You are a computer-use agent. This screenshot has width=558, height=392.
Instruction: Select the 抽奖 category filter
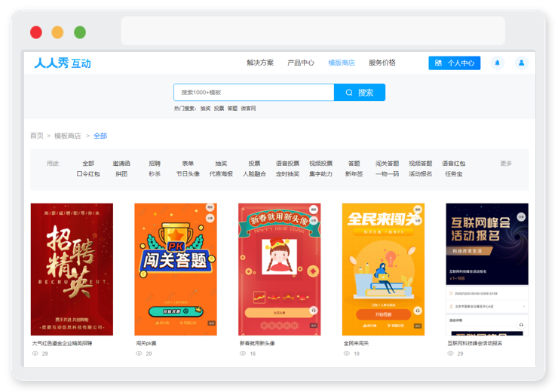click(221, 164)
